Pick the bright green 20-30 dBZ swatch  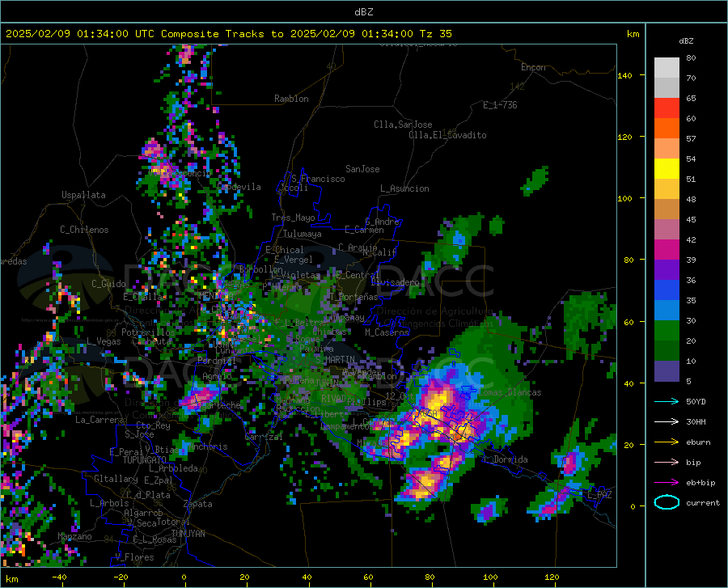pyautogui.click(x=667, y=331)
